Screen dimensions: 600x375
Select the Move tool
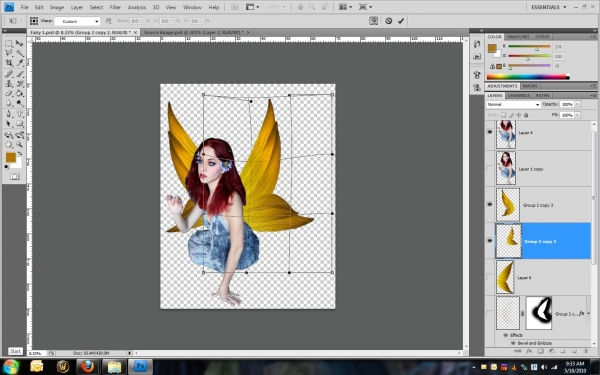pos(20,44)
